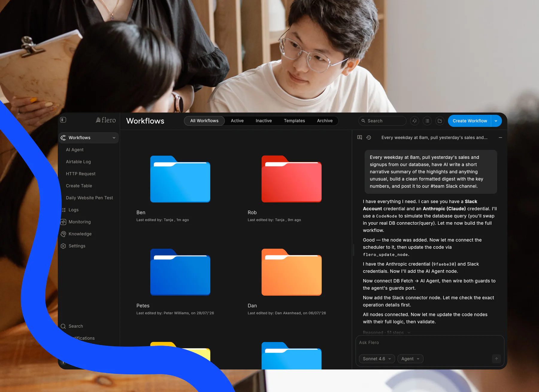The width and height of the screenshot is (539, 392).
Task: Open the Archive tab
Action: (325, 121)
